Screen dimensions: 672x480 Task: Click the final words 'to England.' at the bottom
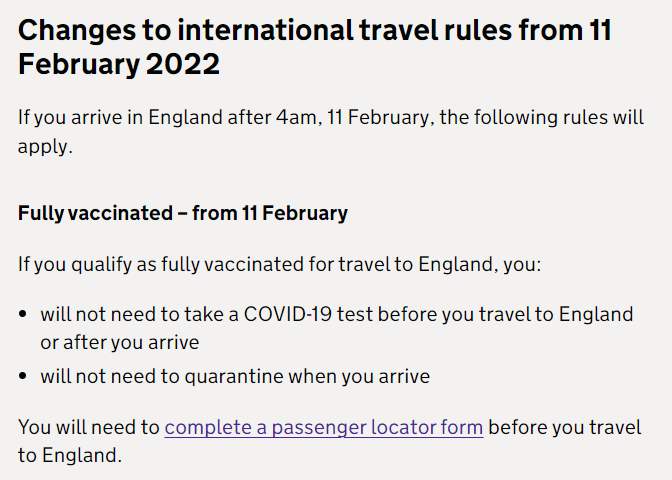coord(69,455)
